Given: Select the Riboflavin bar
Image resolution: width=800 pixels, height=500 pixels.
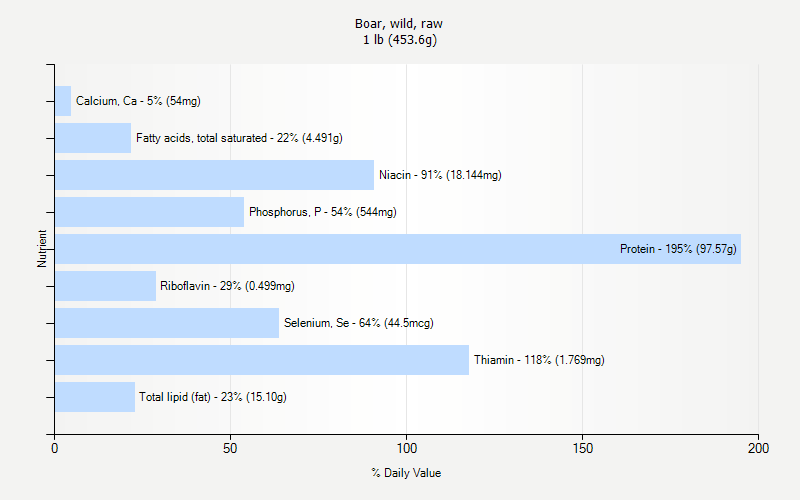Looking at the screenshot, I should point(105,286).
